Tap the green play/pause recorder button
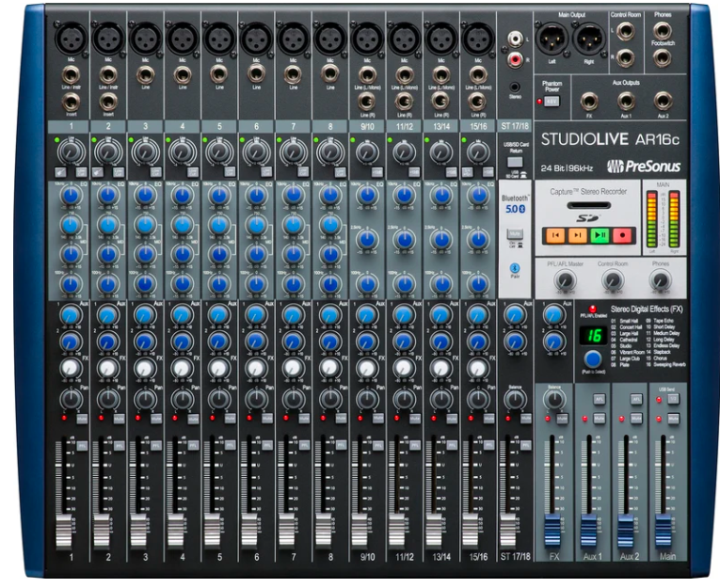Screen dimensions: 720x588 [600, 235]
